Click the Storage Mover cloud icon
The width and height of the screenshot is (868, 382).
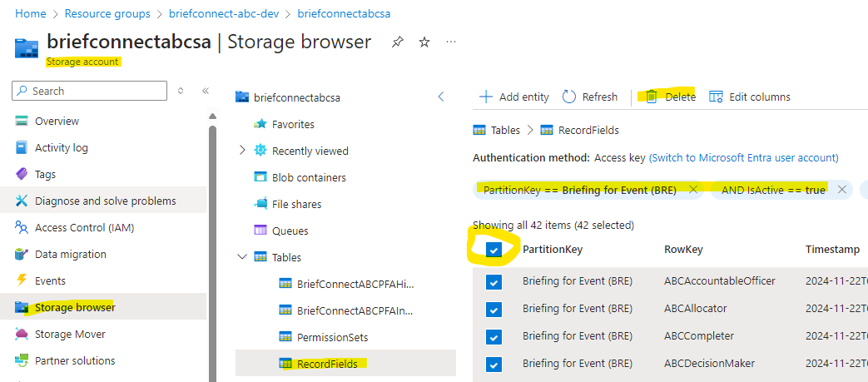[22, 334]
